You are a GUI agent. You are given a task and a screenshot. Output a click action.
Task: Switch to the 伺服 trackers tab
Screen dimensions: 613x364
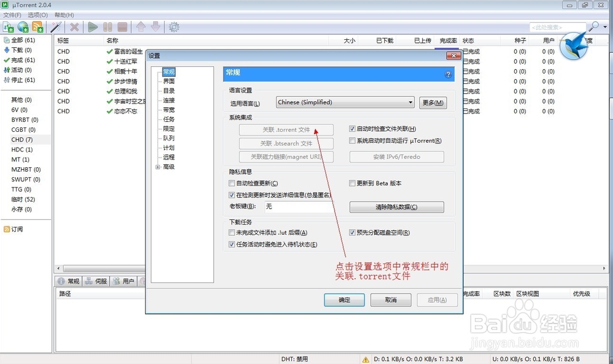click(96, 281)
